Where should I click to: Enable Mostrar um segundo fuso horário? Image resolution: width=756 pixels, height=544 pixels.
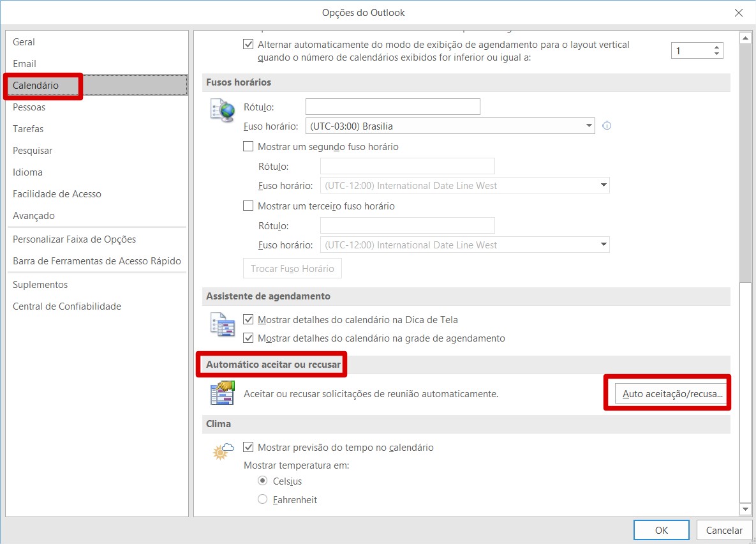pos(248,146)
